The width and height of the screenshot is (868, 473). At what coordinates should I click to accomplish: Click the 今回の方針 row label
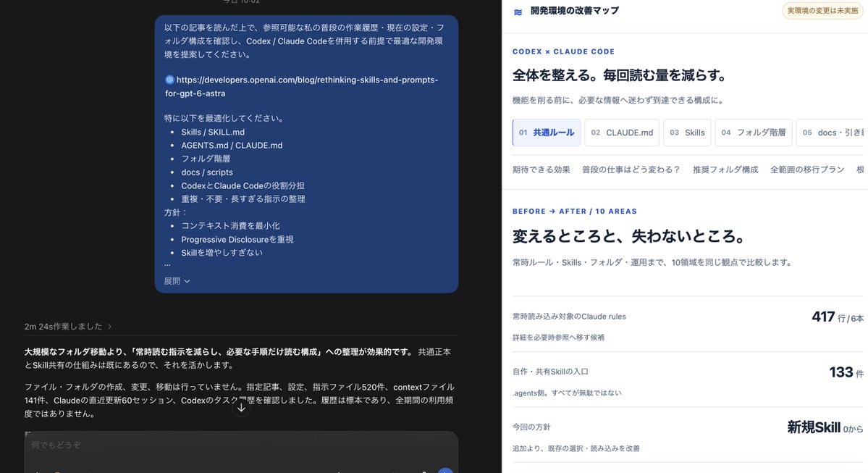(x=531, y=427)
